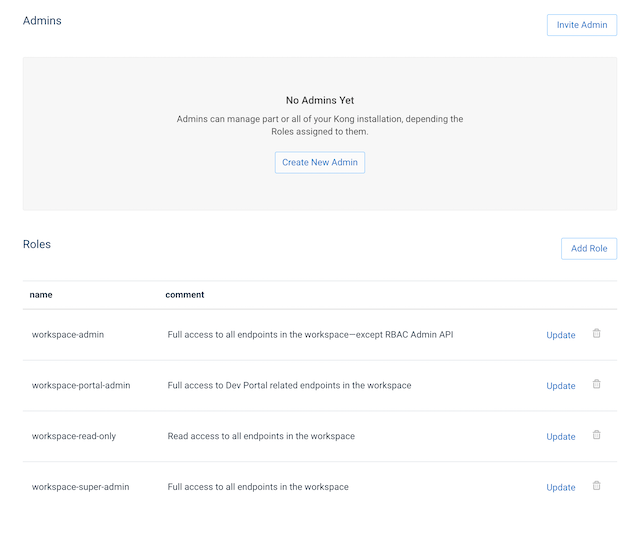
Task: Update the workspace-read-only role
Action: 560,437
